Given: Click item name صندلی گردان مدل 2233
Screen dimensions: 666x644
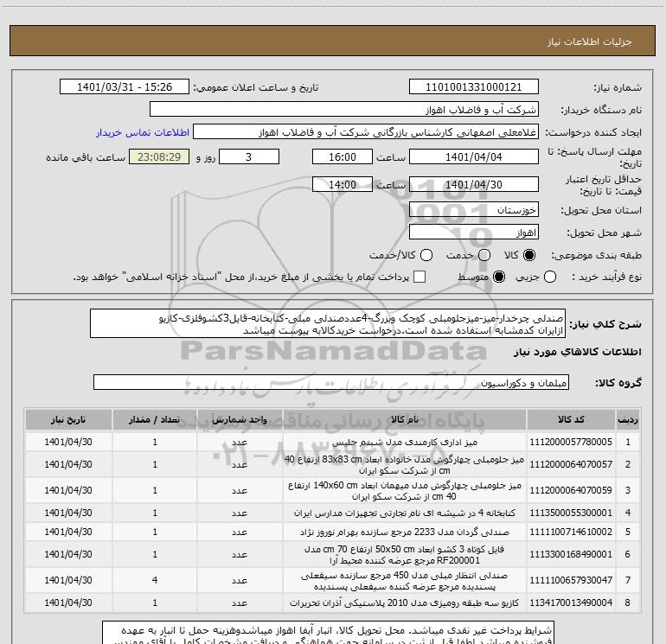Looking at the screenshot, I should pos(405,532).
